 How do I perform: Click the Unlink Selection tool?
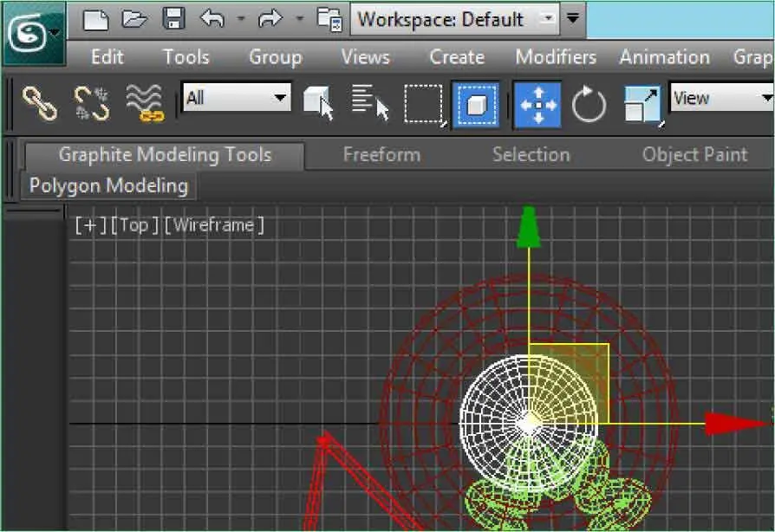tap(92, 104)
